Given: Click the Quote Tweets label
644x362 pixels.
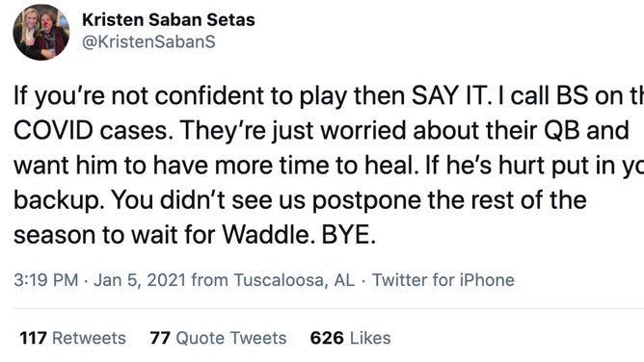Looking at the screenshot, I should (x=231, y=338).
